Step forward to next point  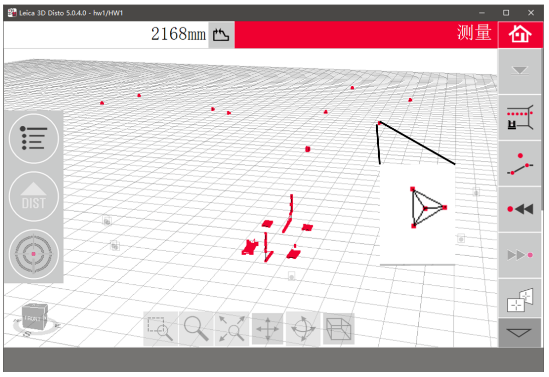(520, 255)
